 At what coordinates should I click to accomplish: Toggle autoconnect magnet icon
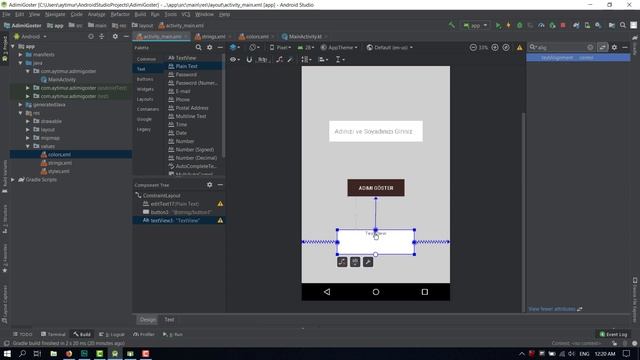click(x=249, y=60)
